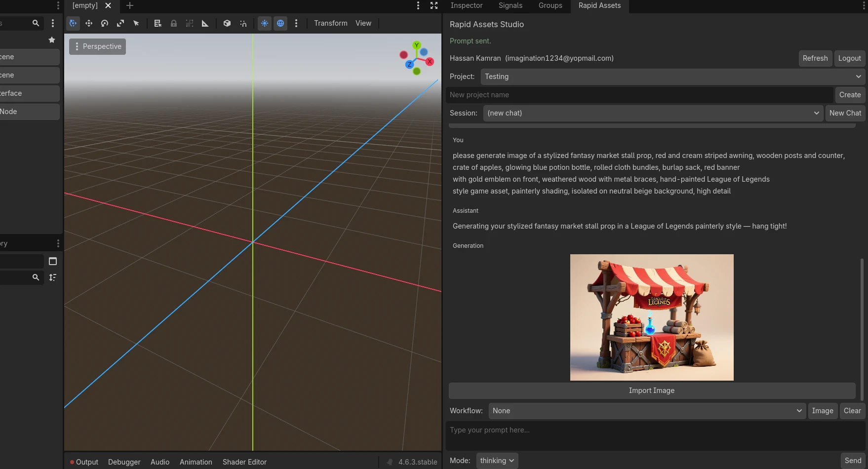Screen dimensions: 868x469
Task: Toggle use local space cube icon
Action: pos(227,23)
